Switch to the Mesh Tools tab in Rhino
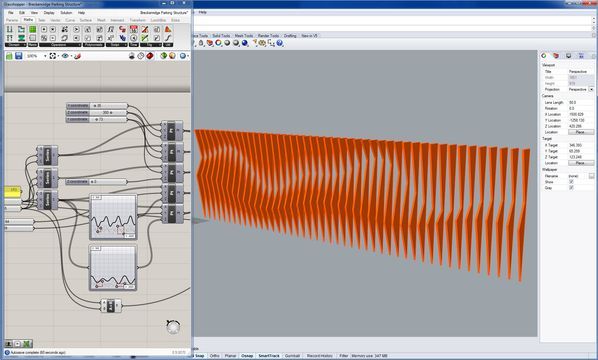This screenshot has height=360, width=598. (244, 35)
